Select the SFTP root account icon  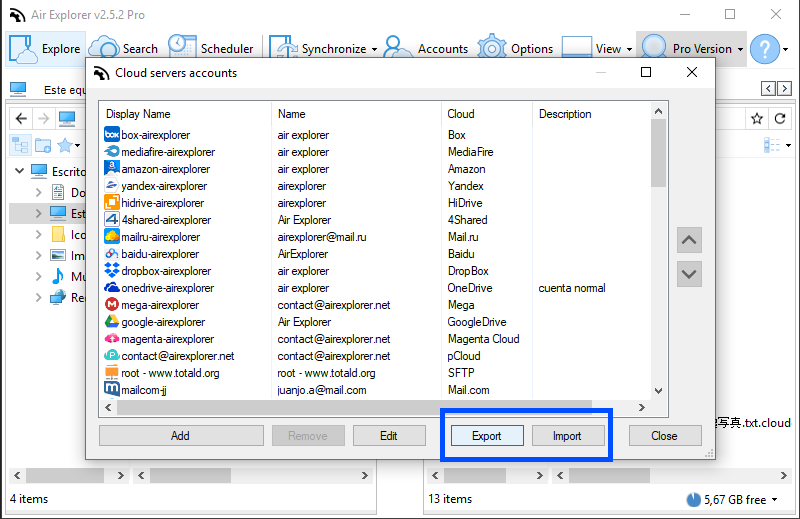(x=112, y=373)
